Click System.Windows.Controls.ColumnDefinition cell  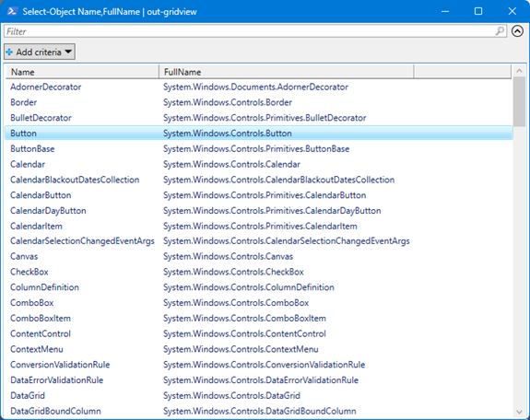[x=249, y=287]
